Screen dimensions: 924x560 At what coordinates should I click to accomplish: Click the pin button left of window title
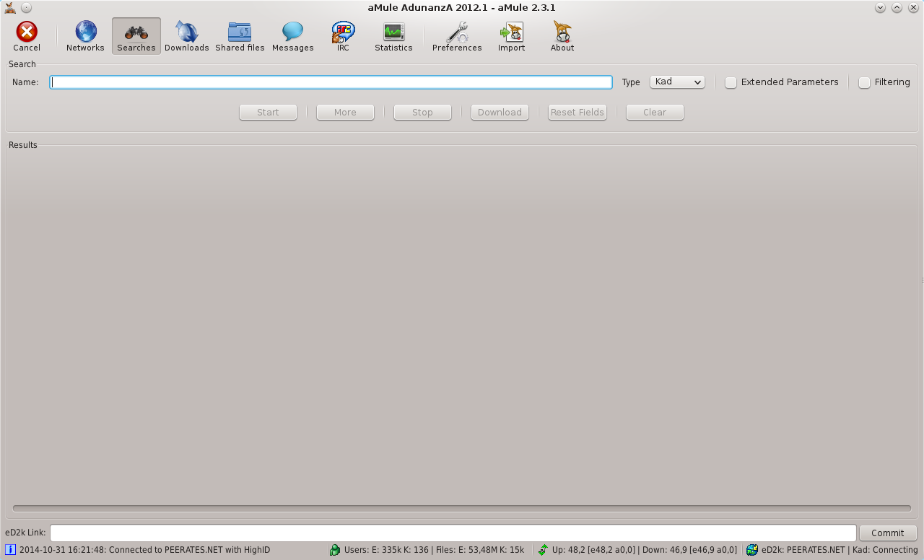(26, 7)
